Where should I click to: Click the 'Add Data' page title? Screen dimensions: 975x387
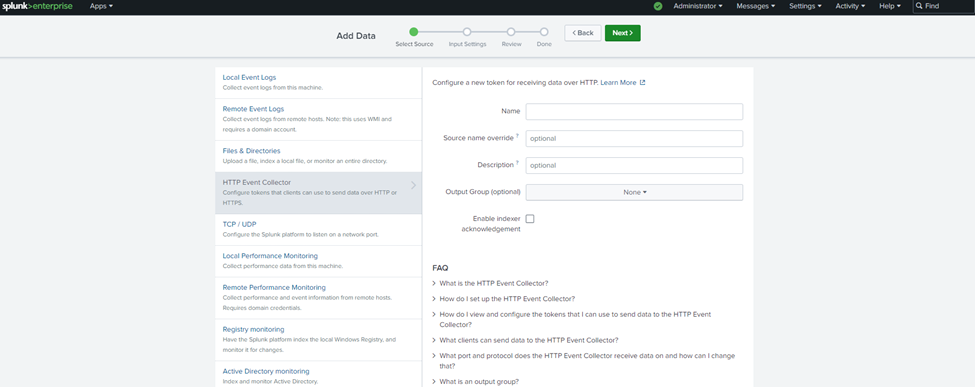tap(356, 36)
